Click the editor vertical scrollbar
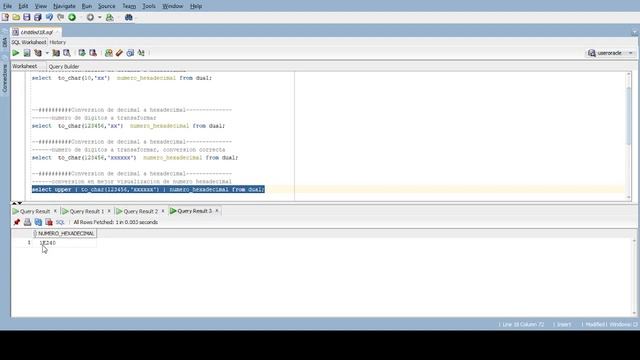 point(629,116)
